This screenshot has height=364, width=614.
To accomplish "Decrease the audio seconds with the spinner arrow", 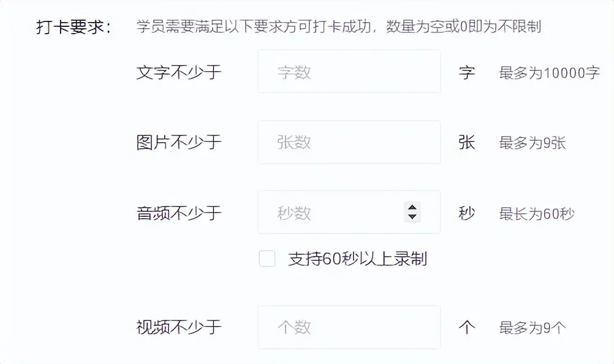I will pyautogui.click(x=412, y=217).
